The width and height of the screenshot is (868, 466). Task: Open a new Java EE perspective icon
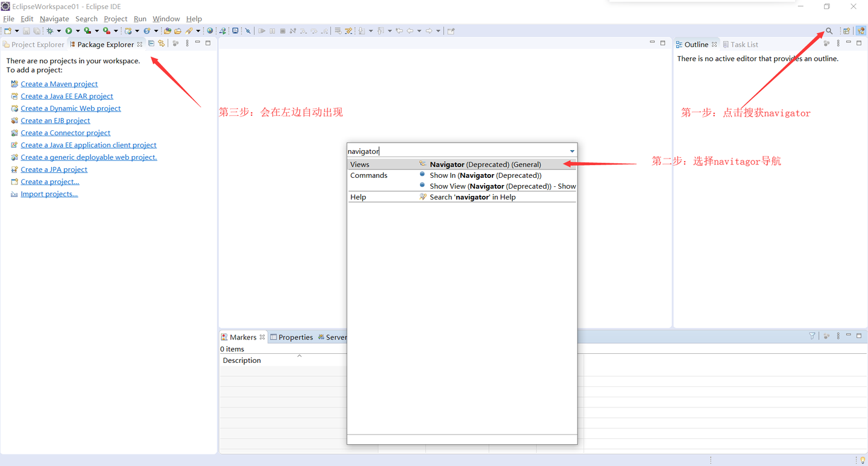click(860, 30)
